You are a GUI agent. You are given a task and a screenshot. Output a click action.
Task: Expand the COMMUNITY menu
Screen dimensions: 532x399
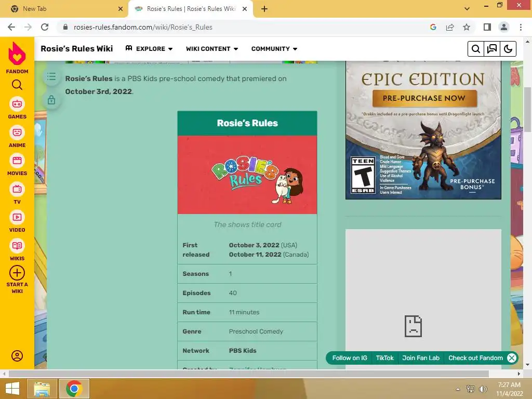click(x=274, y=49)
